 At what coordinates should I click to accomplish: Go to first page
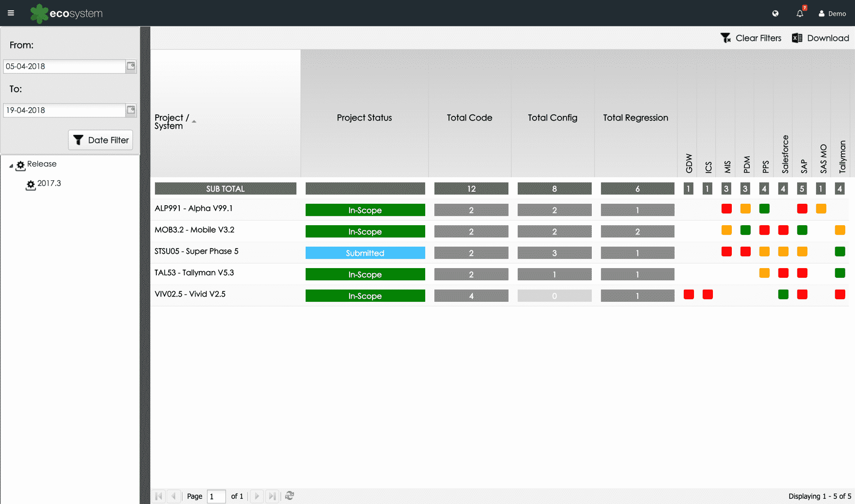coord(159,496)
